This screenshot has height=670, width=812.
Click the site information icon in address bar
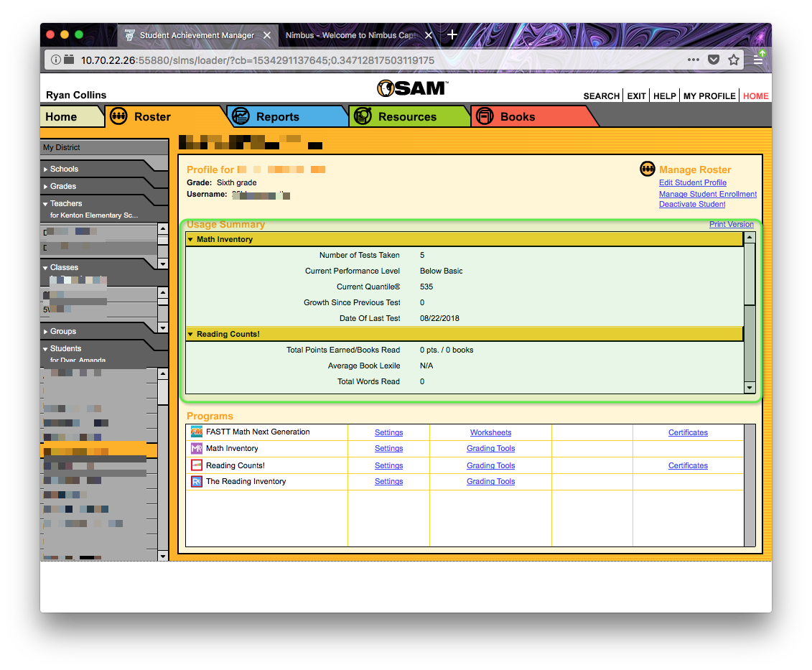(55, 60)
